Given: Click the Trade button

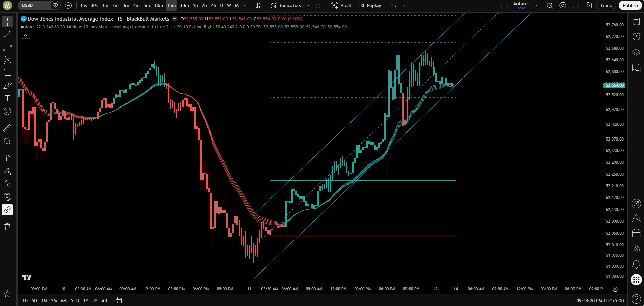Looking at the screenshot, I should (606, 5).
